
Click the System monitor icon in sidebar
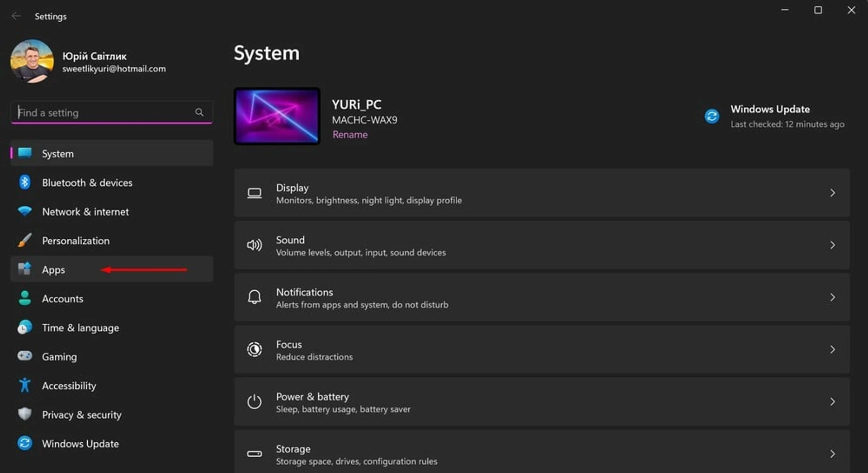[x=25, y=153]
